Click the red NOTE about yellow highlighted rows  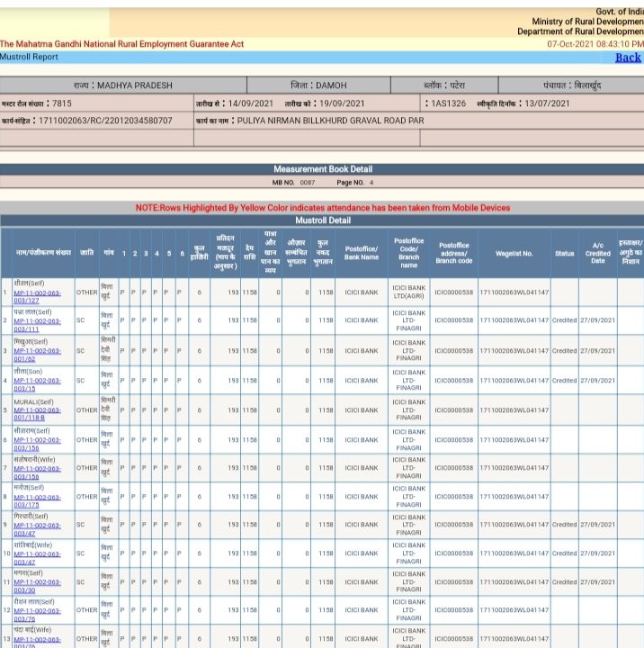coord(323,208)
